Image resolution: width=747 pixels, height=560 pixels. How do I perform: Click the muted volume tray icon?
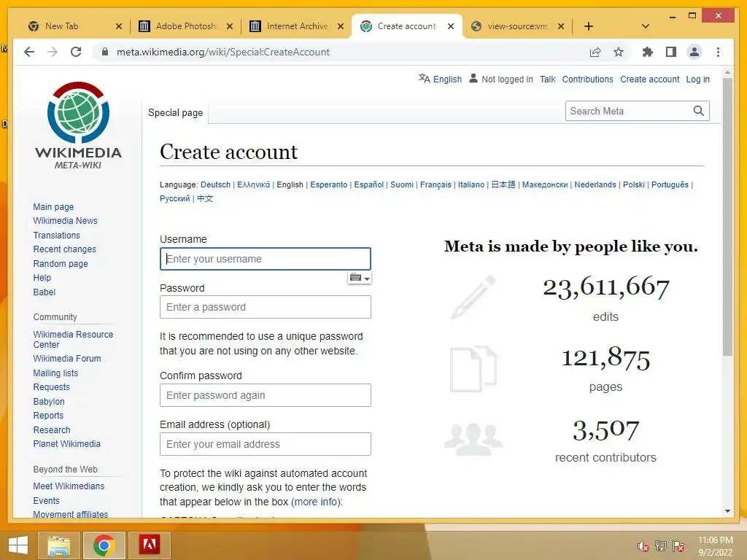643,546
